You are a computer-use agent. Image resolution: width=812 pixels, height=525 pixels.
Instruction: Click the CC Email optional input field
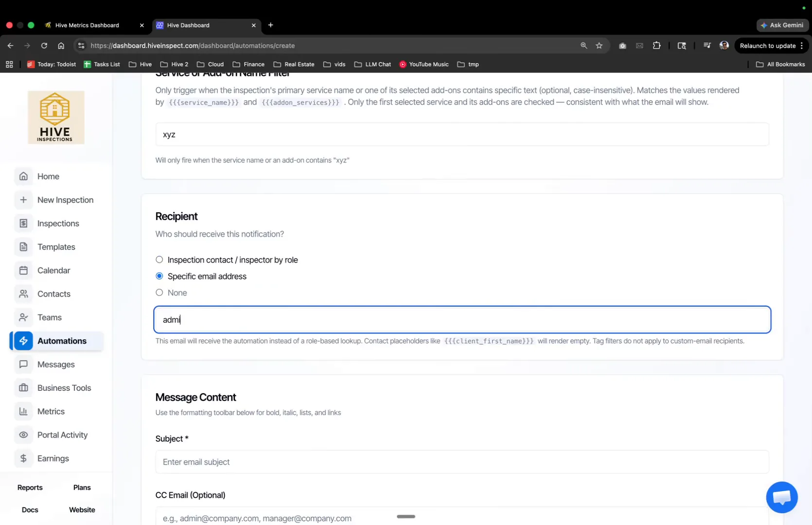click(x=462, y=516)
